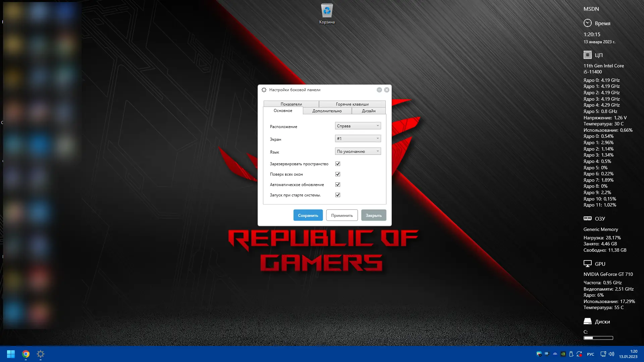Screen dimensions: 644x362
Task: Open the volume speaker tray icon
Action: tap(611, 354)
